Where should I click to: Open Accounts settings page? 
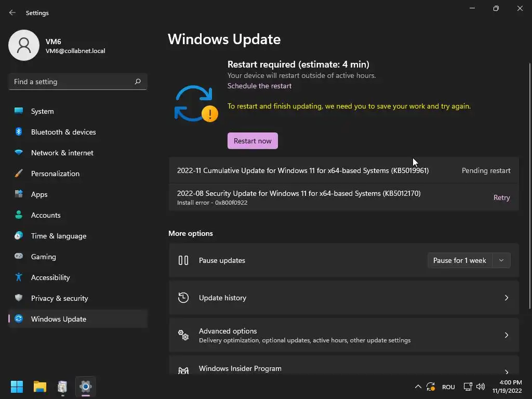78,215
